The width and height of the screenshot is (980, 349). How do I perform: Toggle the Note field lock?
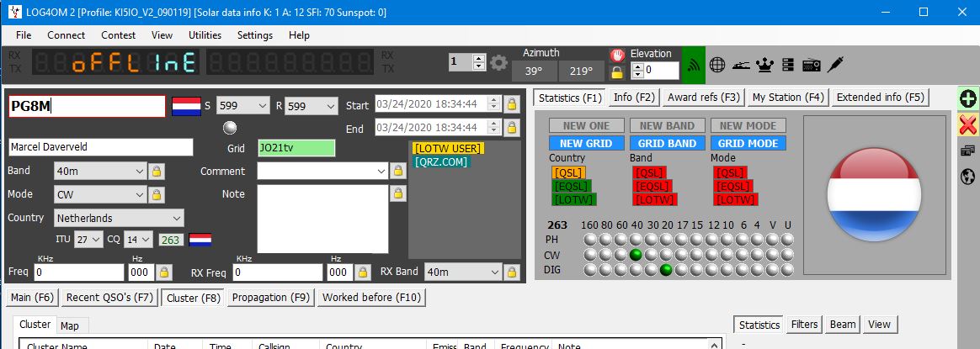(397, 193)
